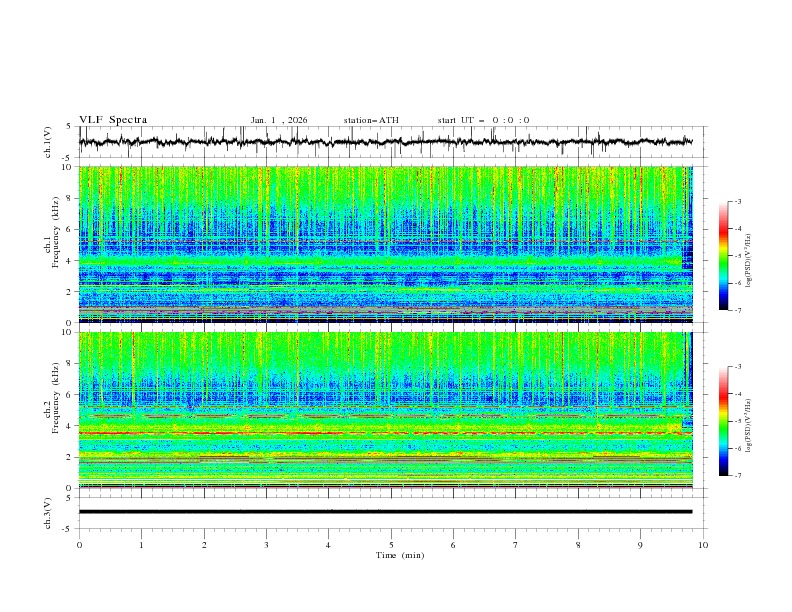Click the lower color bar legend

724,421
